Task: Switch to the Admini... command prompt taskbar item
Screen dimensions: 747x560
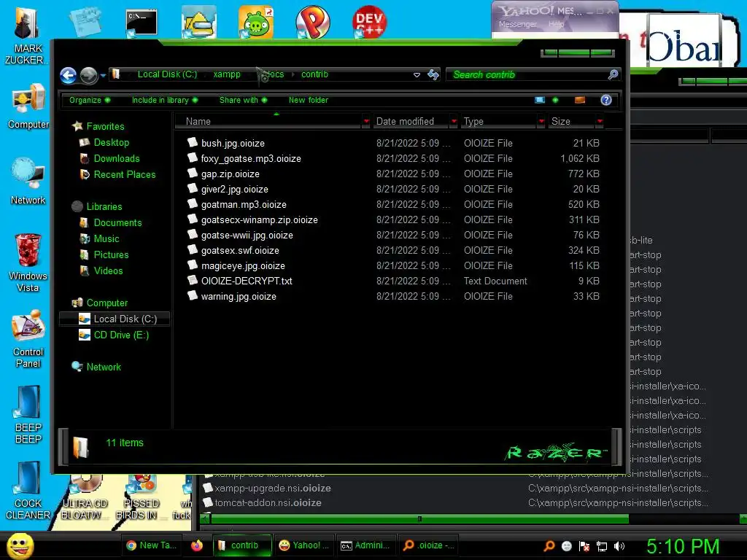Action: (366, 545)
